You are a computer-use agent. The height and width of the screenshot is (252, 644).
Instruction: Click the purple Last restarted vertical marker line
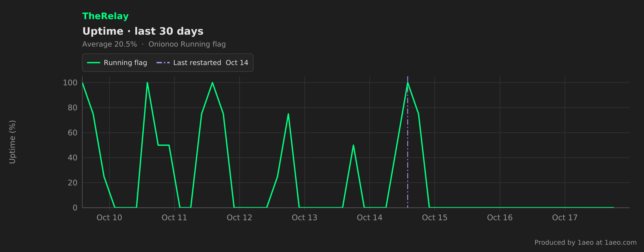point(408,142)
